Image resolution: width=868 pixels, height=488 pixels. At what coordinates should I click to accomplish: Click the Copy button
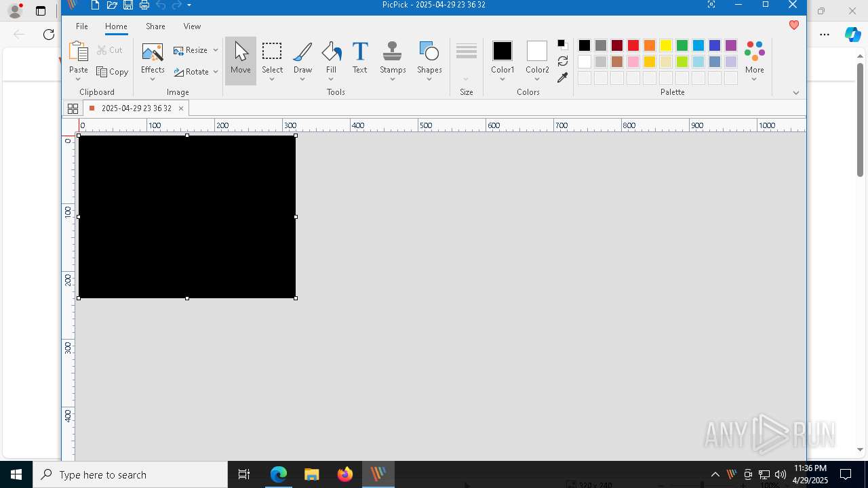(113, 72)
